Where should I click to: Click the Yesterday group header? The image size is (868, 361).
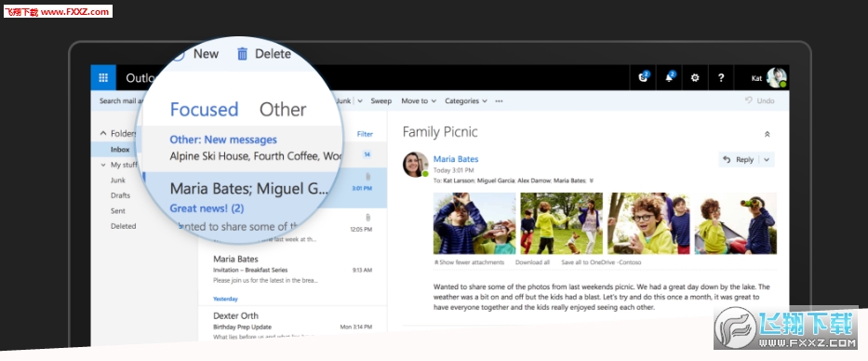click(225, 299)
